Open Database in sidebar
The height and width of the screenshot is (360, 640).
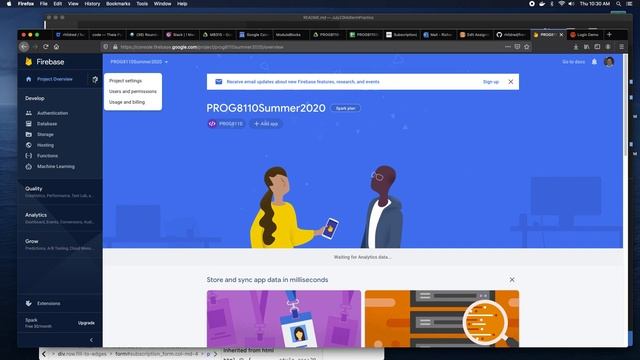(x=47, y=124)
